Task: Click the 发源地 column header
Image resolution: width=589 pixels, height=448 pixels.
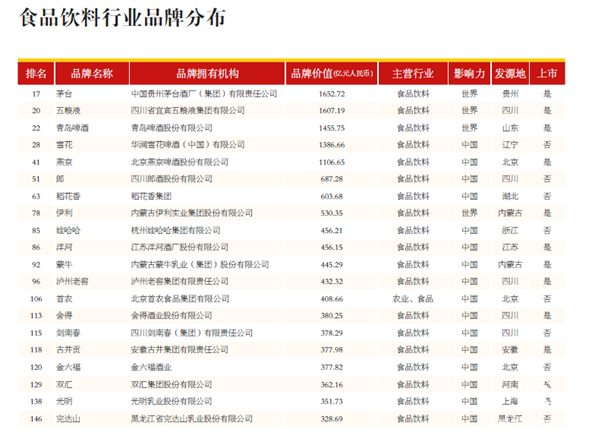Action: click(x=510, y=73)
